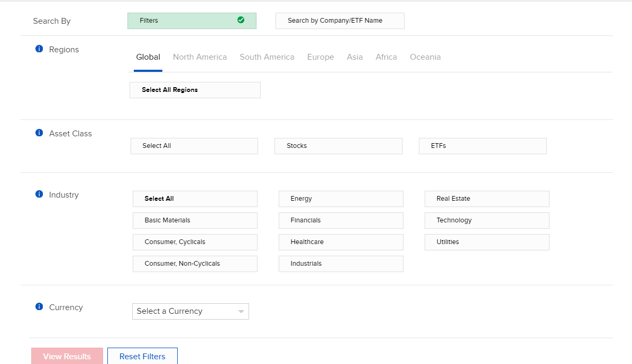Choose Search by Company/ETF Name option
The image size is (632, 364).
(x=340, y=21)
